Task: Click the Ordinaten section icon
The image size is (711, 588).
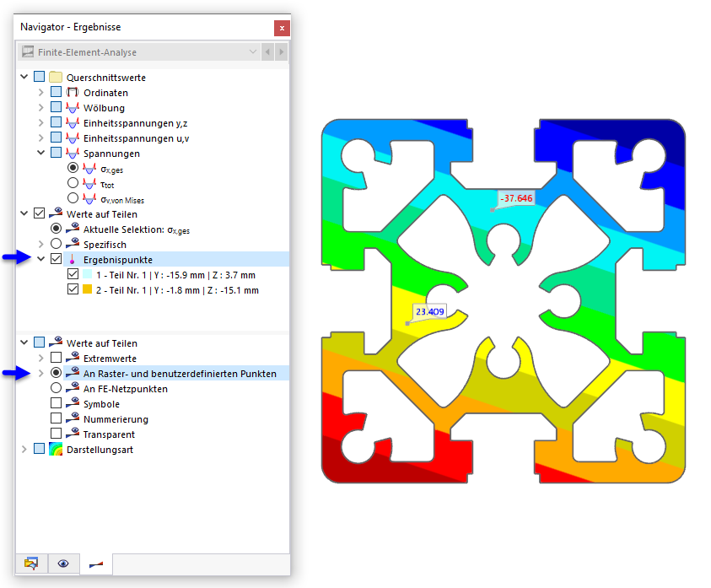Action: point(73,92)
